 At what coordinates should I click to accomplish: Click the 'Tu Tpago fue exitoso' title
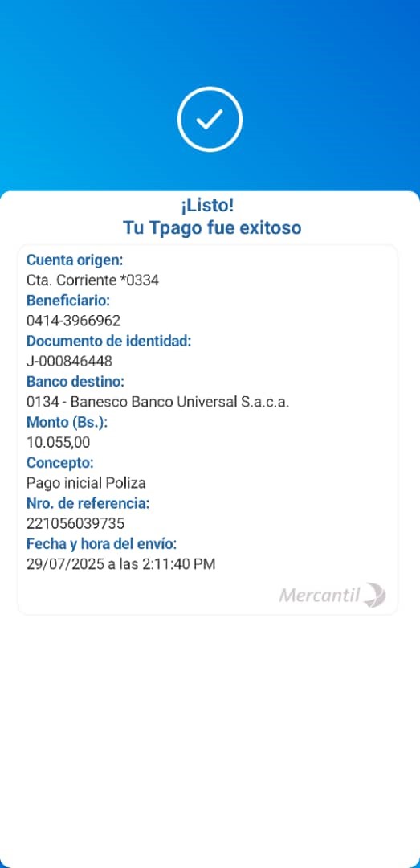[212, 227]
